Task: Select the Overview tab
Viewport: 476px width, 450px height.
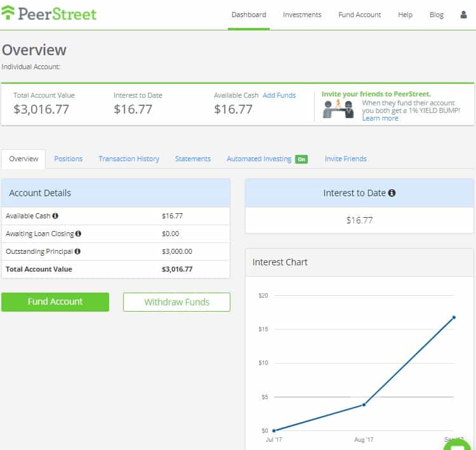Action: (x=23, y=159)
